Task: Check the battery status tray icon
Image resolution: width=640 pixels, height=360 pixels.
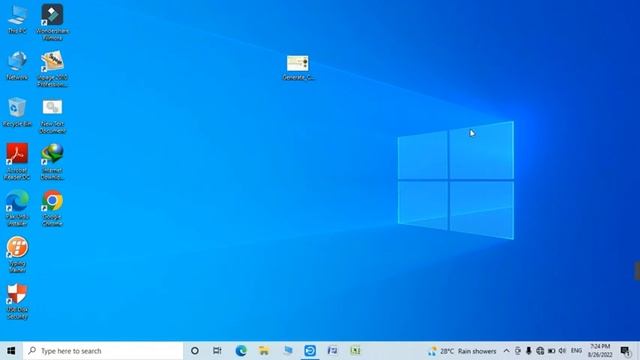Action: click(551, 351)
